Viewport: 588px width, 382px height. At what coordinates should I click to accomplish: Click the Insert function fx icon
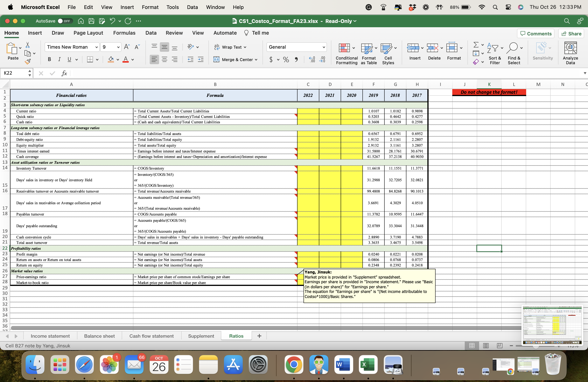tap(64, 73)
